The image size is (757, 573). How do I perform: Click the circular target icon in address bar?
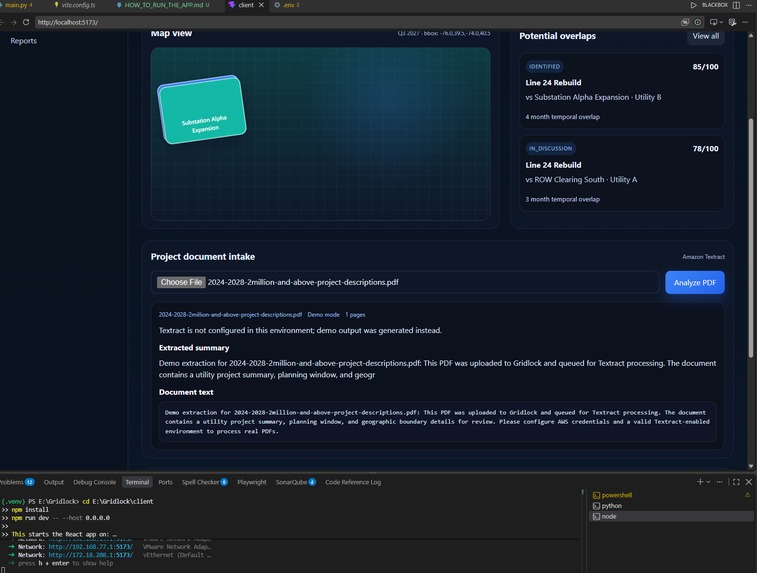click(x=698, y=22)
